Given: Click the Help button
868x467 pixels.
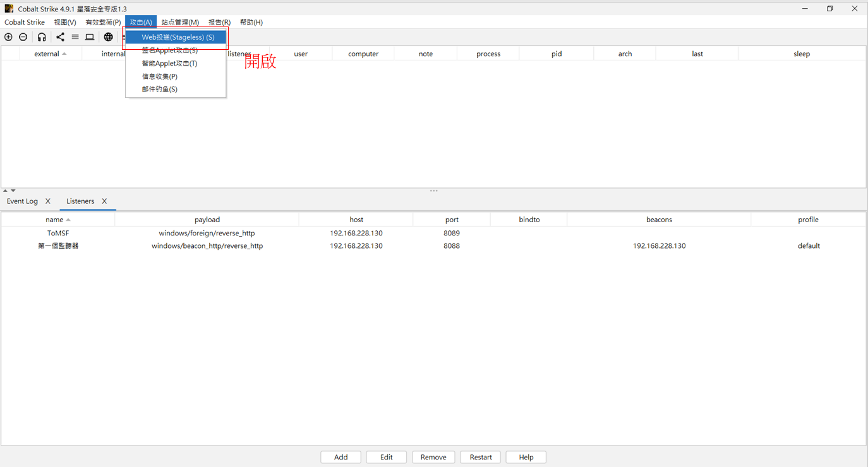Looking at the screenshot, I should coord(526,457).
